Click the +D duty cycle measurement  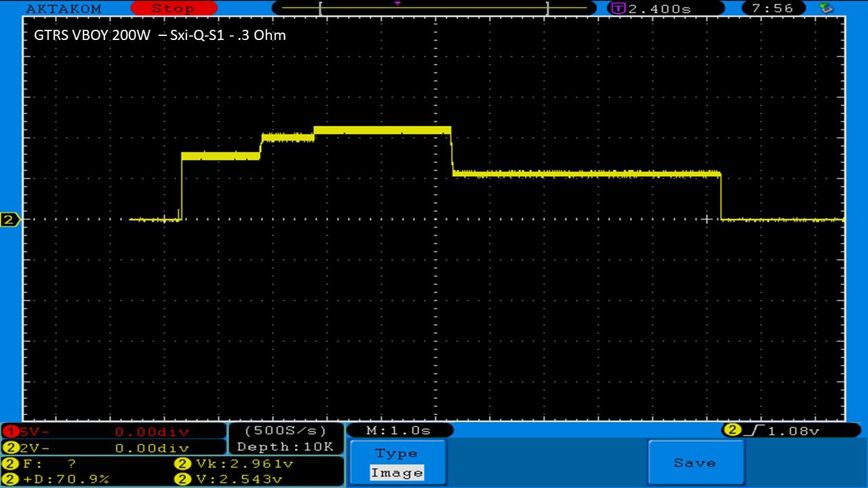(x=58, y=479)
